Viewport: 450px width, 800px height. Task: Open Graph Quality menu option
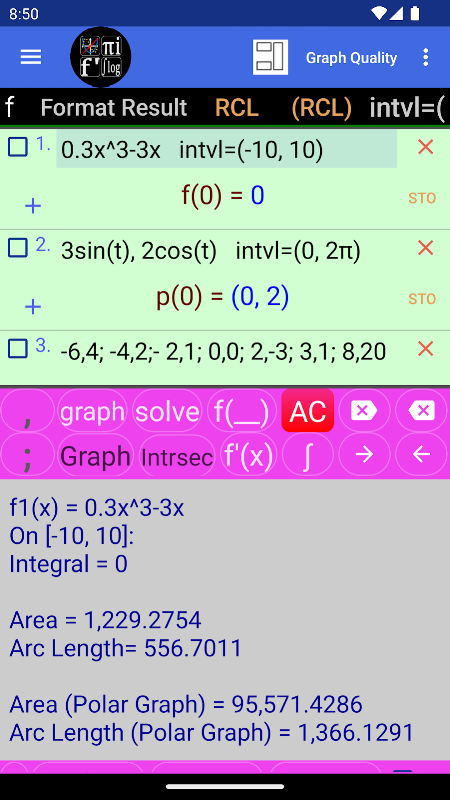351,58
